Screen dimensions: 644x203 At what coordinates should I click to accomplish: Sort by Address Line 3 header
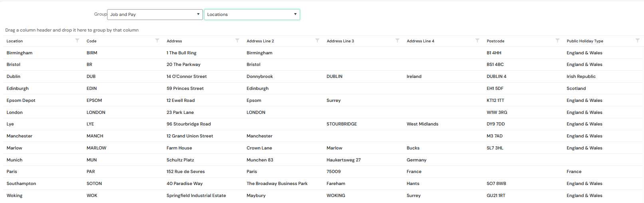tap(340, 41)
